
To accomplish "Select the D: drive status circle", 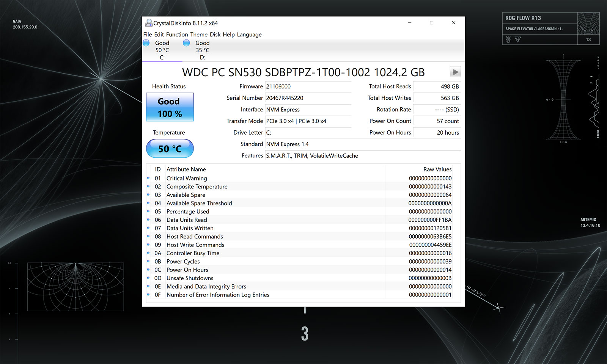I will (x=186, y=43).
